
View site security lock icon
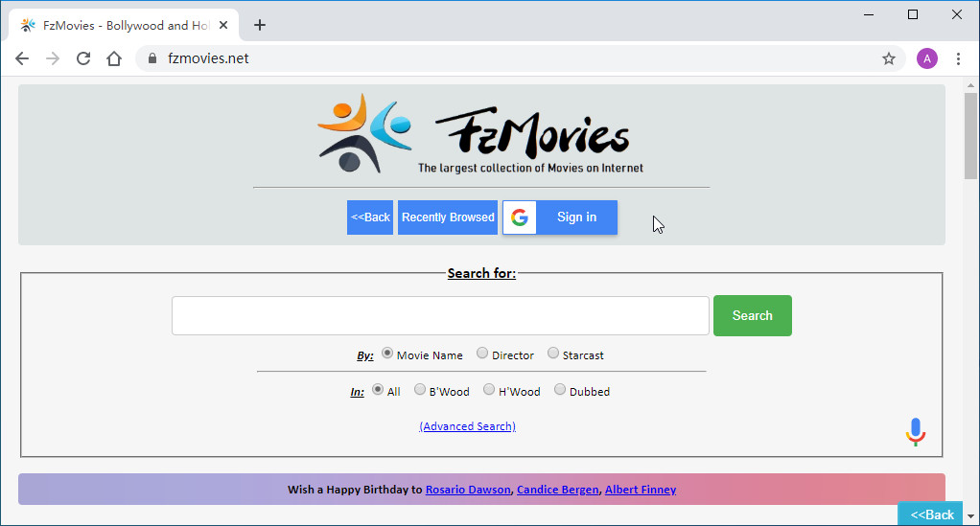[x=152, y=58]
